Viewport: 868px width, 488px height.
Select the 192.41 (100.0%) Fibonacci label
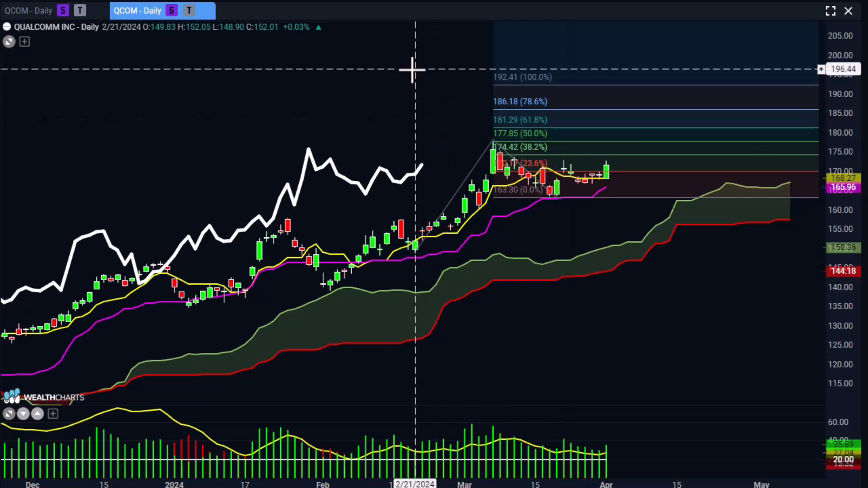click(522, 77)
